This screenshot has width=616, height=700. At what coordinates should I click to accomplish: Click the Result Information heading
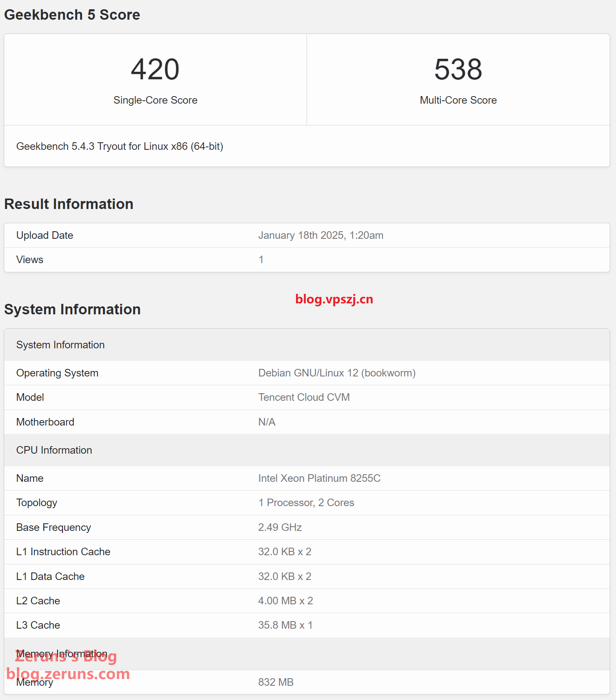68,204
